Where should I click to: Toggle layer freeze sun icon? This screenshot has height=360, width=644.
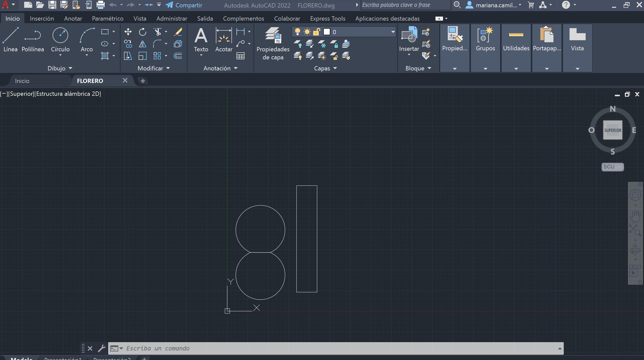307,32
